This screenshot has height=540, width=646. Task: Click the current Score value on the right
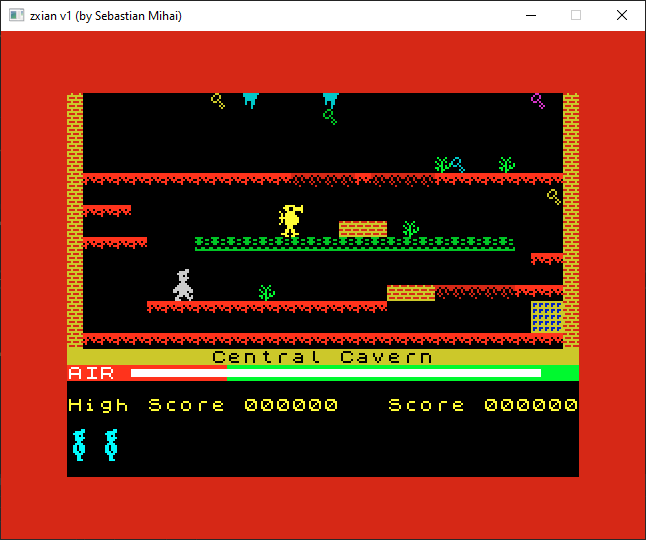pos(531,405)
